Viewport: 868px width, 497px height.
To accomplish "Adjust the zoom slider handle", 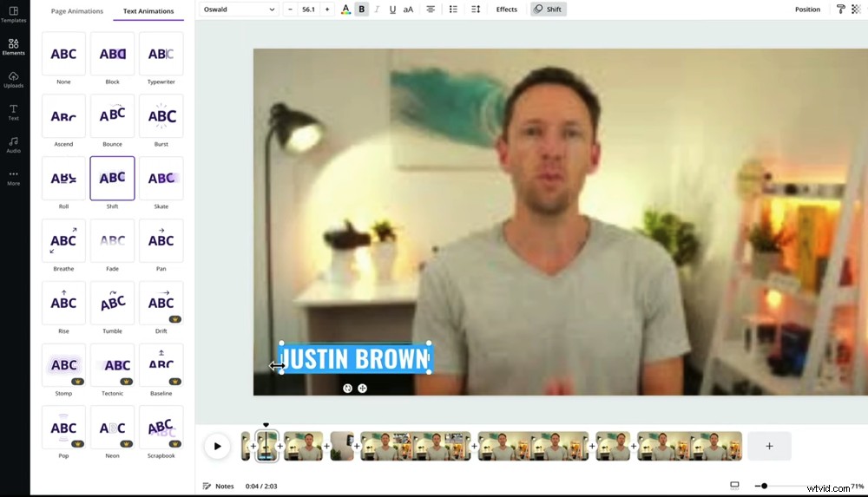I will (764, 486).
